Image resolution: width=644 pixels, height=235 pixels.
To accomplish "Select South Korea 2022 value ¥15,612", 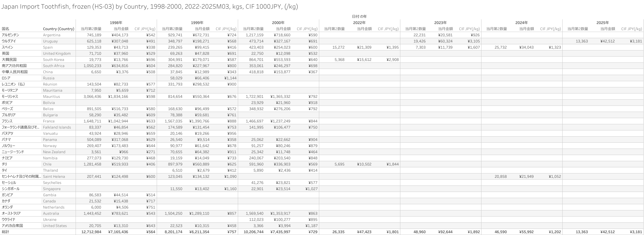I will (364, 60).
